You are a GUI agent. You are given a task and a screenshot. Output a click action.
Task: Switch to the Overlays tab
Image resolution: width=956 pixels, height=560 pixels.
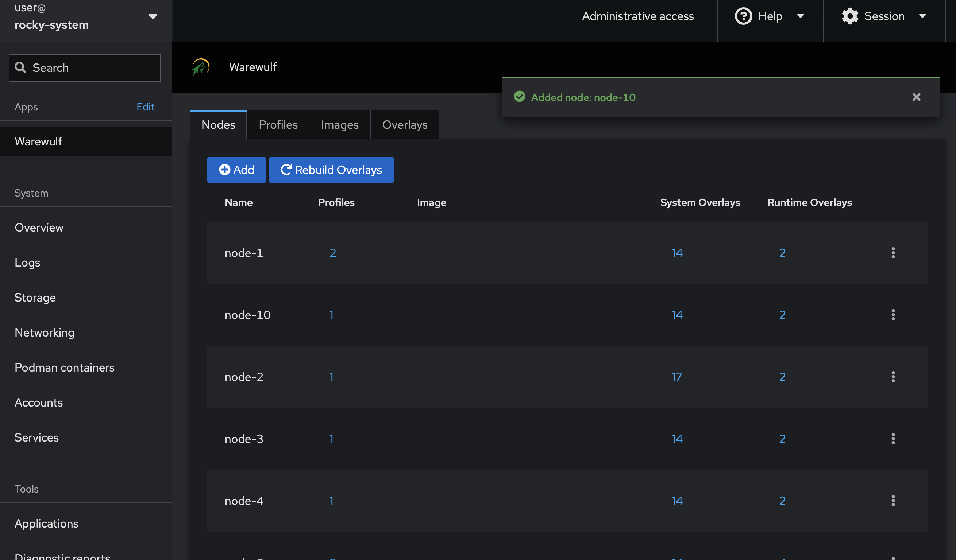[404, 125]
